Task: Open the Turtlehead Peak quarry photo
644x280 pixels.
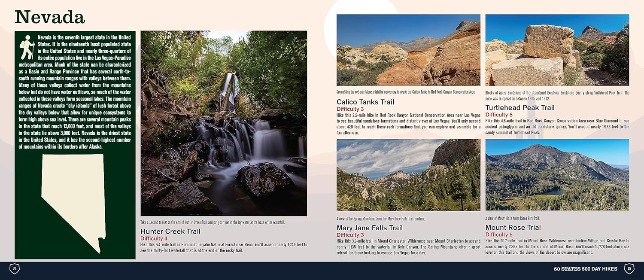Action: point(557,50)
